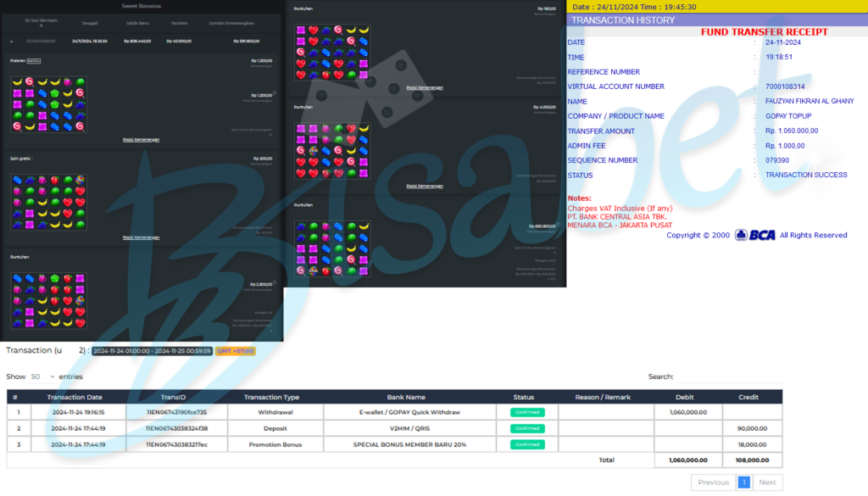Click the receipt time value 19:18:51

(x=779, y=57)
